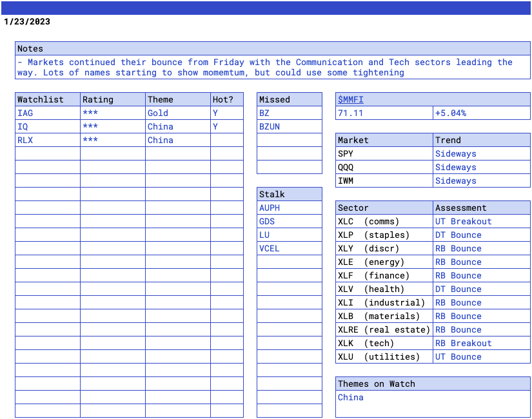The width and height of the screenshot is (532, 419).
Task: Click the XLRE (real estate) sector cell
Action: 384,330
